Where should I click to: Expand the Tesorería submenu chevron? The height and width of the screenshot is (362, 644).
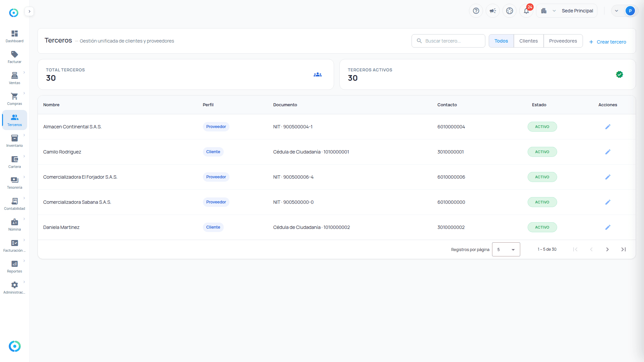pyautogui.click(x=24, y=177)
